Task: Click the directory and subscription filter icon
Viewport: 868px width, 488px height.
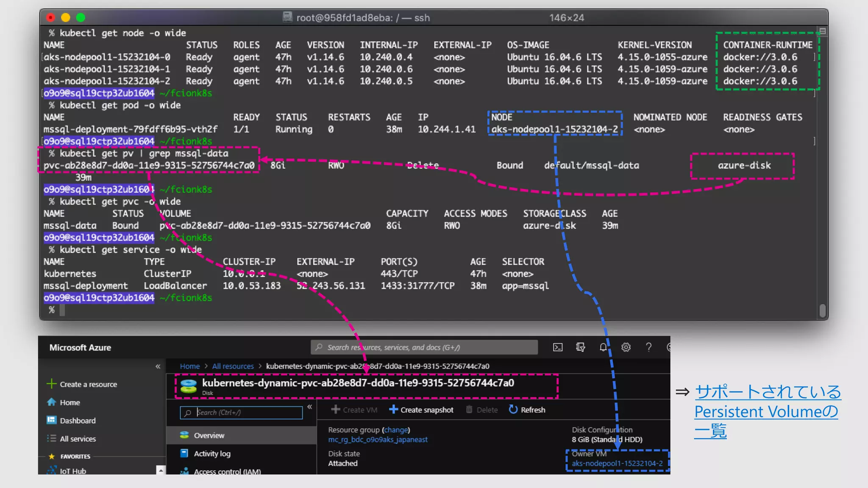Action: (x=581, y=347)
